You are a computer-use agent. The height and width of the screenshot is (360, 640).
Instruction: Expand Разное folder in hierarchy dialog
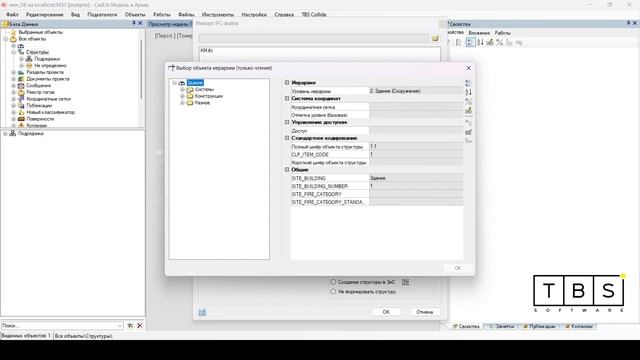182,103
